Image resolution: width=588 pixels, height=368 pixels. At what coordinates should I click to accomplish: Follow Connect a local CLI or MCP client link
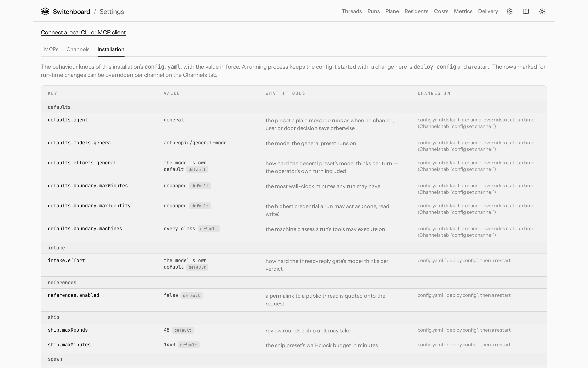pyautogui.click(x=83, y=32)
